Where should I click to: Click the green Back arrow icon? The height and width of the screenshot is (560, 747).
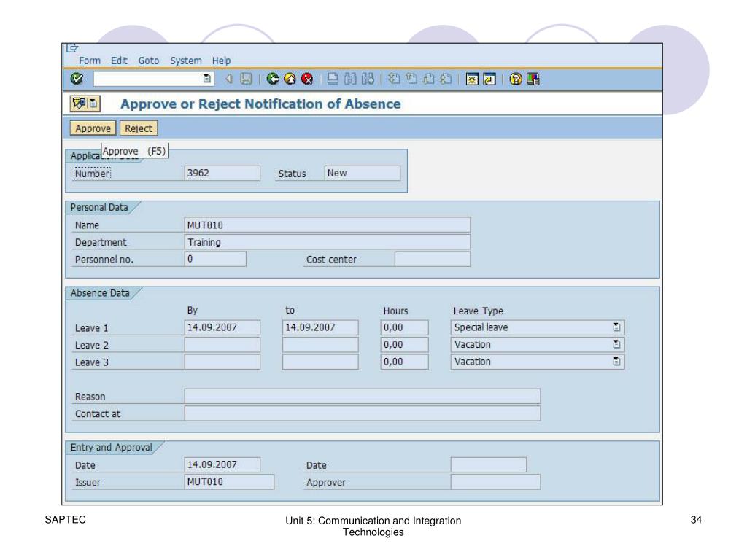pos(273,79)
